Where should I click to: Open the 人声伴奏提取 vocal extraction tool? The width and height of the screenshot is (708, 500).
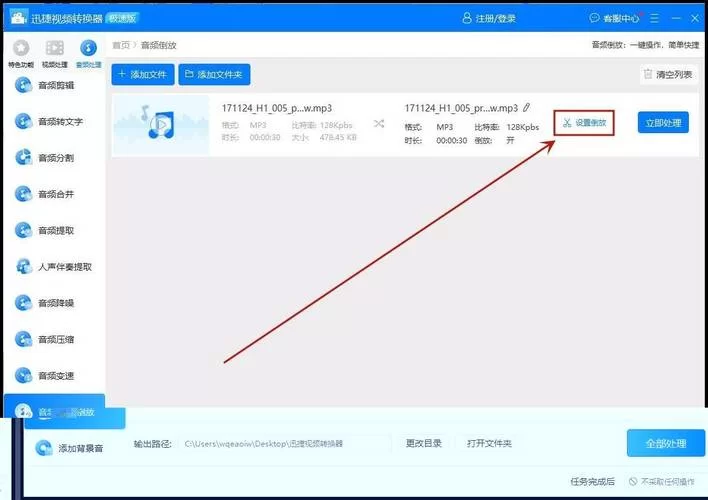pos(54,266)
